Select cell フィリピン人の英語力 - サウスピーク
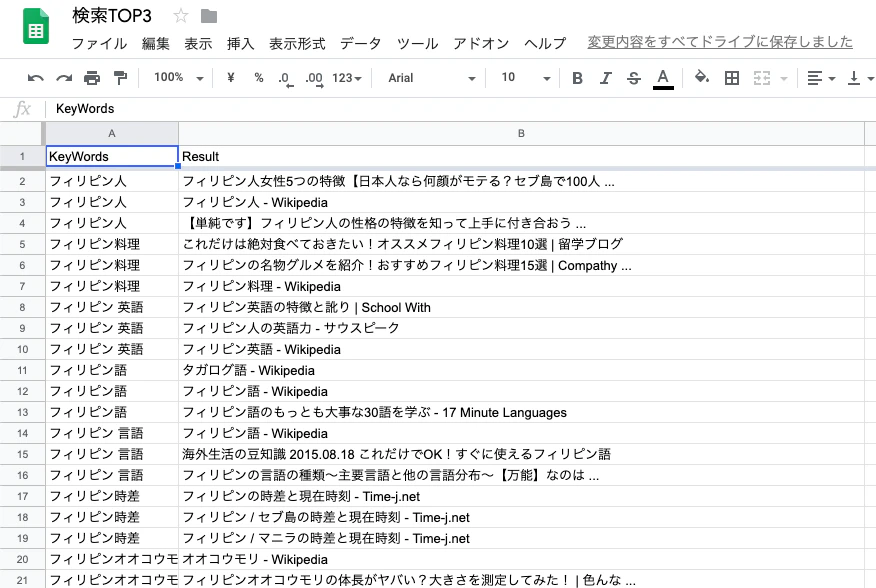This screenshot has height=588, width=876. click(x=521, y=328)
